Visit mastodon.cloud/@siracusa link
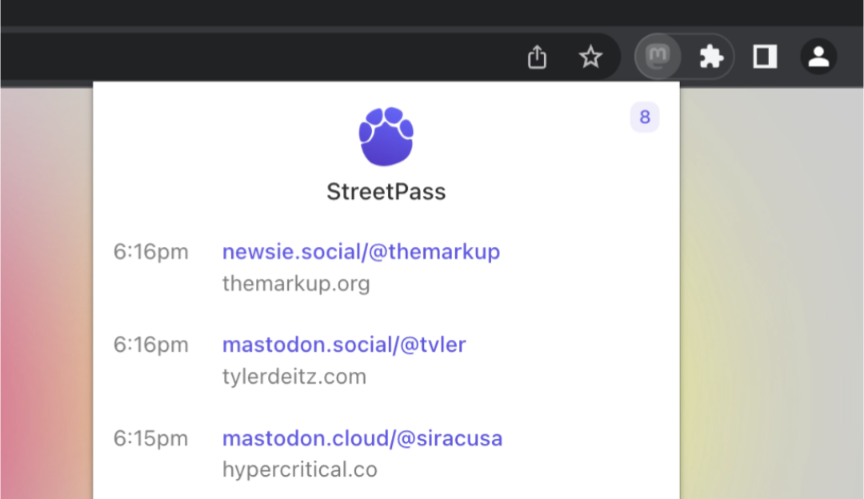 362,438
